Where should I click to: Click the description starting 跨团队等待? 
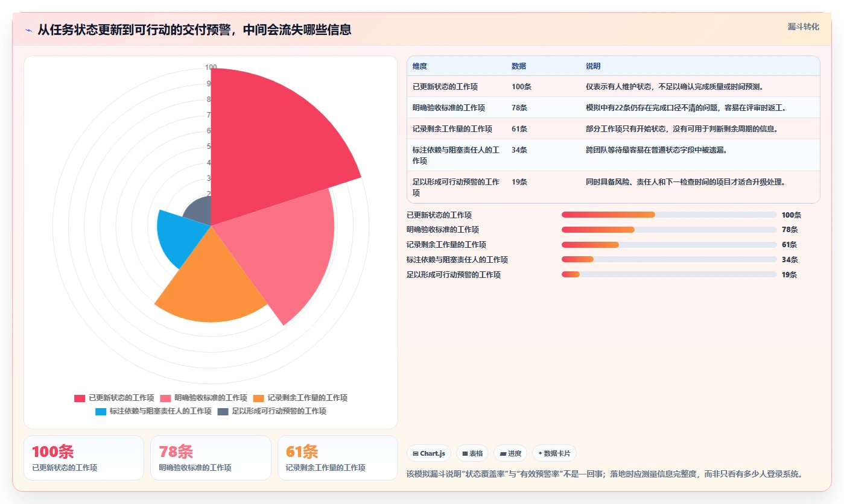(656, 150)
